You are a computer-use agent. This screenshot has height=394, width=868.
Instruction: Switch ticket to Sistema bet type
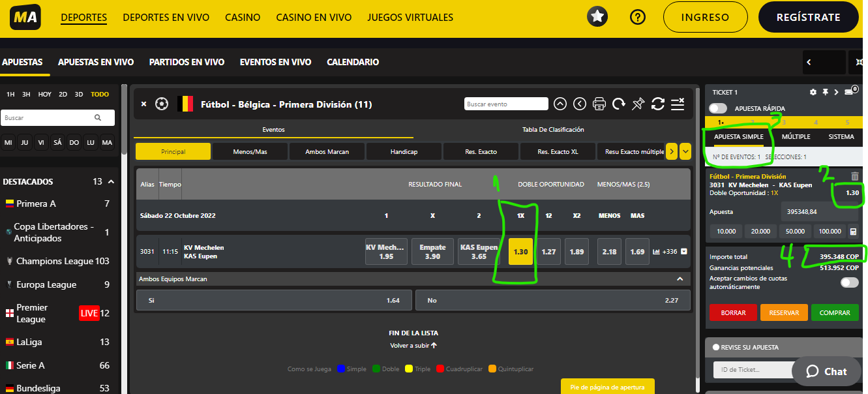[x=841, y=137]
